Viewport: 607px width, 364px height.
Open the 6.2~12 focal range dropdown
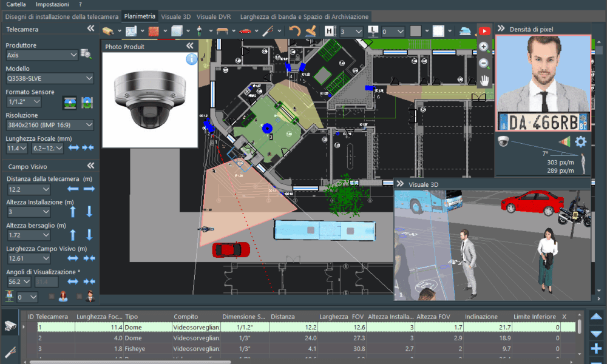click(x=47, y=148)
